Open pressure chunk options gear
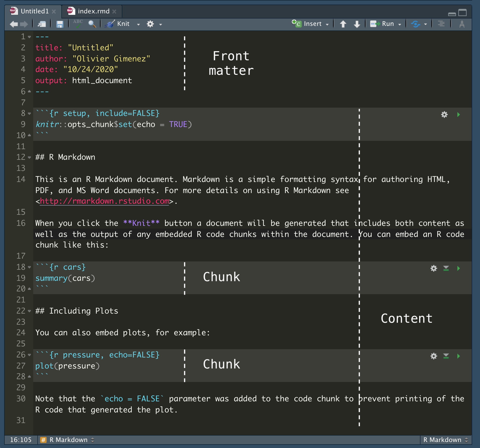 coord(434,356)
